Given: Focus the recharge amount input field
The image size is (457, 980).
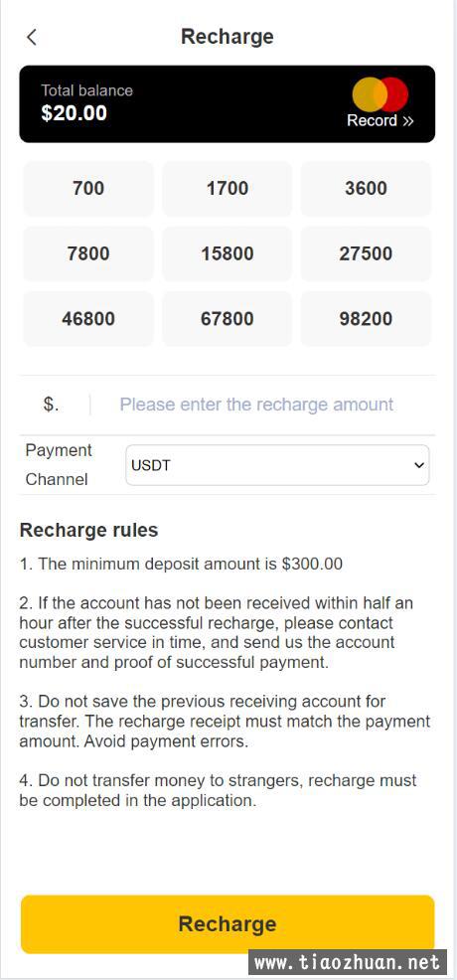Looking at the screenshot, I should click(x=262, y=405).
